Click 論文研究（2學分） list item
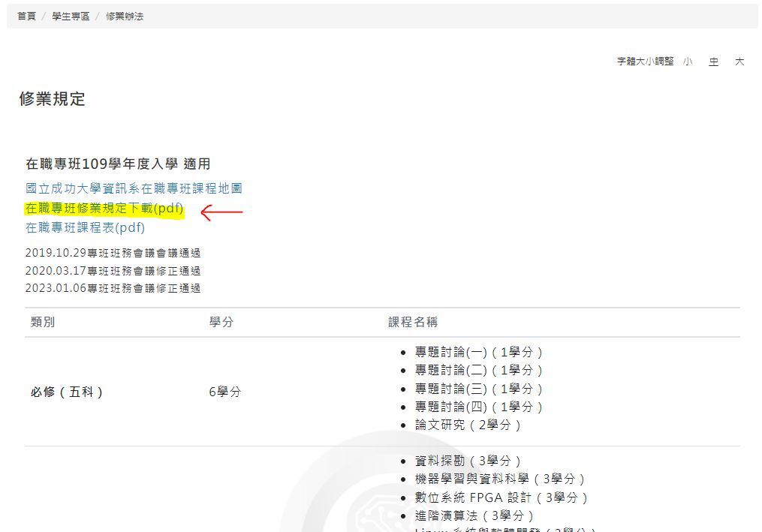The width and height of the screenshot is (762, 532). 468,425
